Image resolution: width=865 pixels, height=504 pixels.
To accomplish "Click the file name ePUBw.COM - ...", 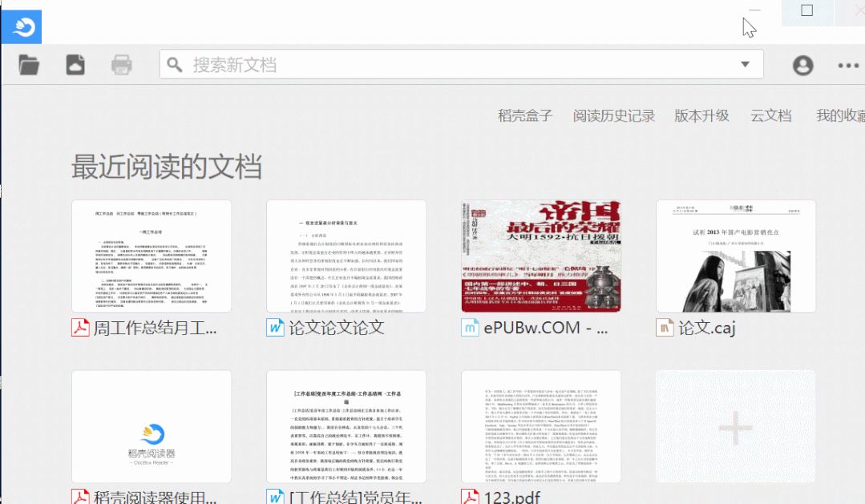I will 546,328.
